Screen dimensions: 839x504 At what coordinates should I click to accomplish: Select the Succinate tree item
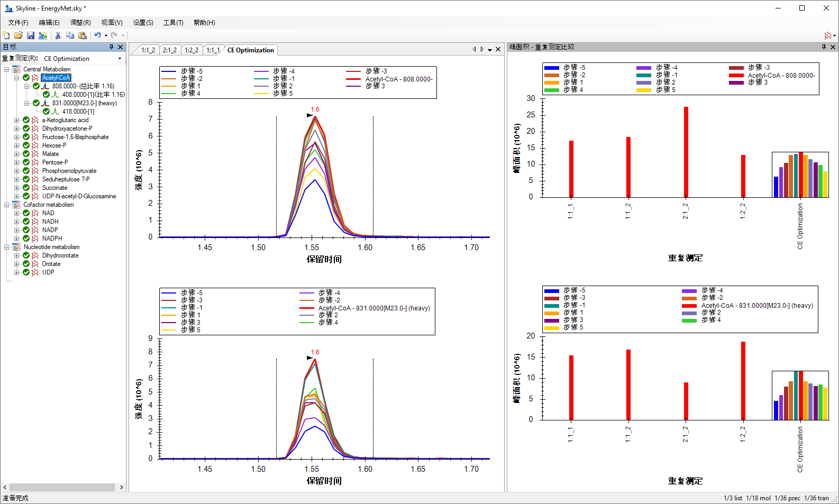(54, 188)
